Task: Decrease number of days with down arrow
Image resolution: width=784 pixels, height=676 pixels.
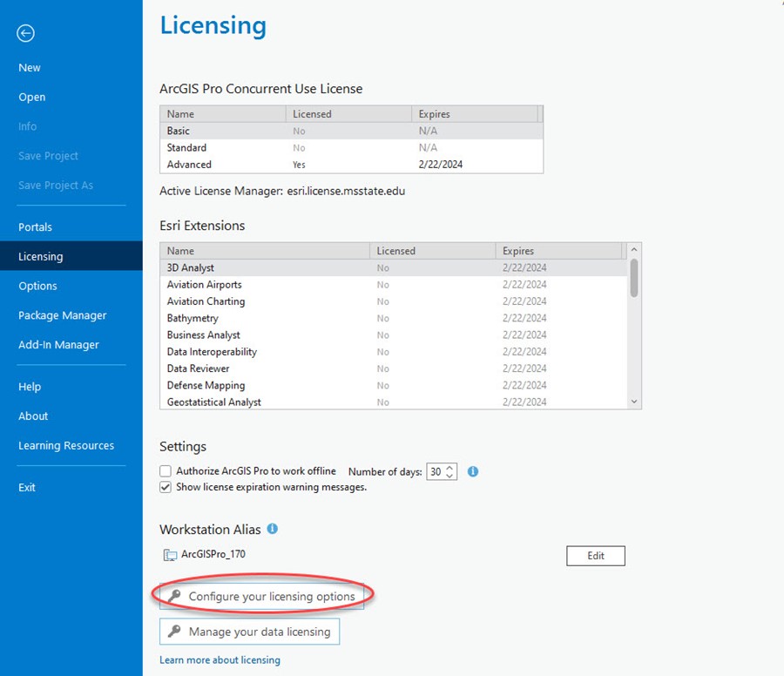Action: click(449, 476)
